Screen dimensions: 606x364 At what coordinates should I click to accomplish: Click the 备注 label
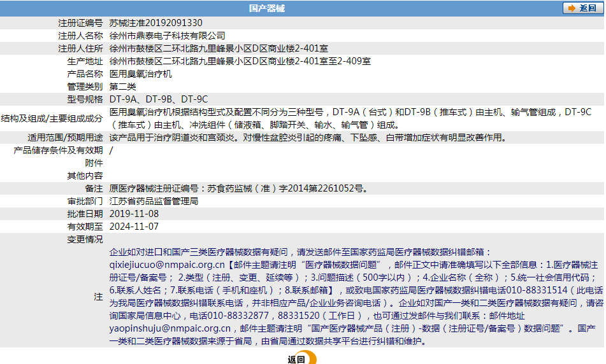click(94, 188)
